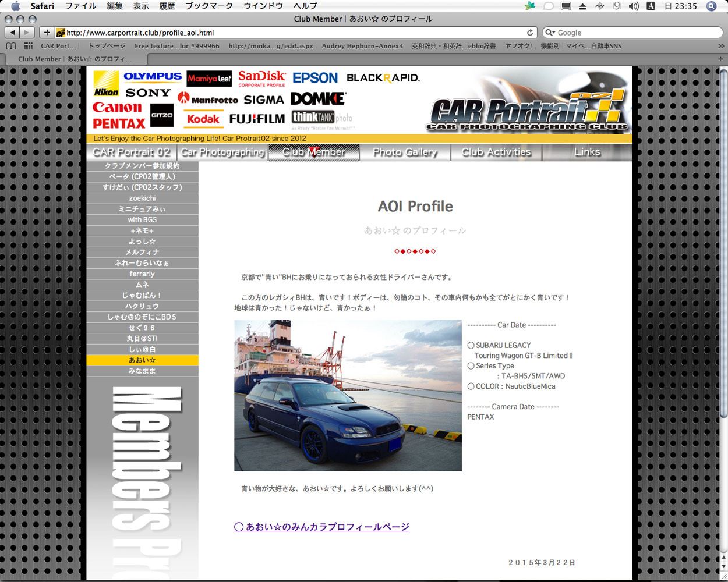Open the ハクリュウ member profile
The image size is (728, 582).
pos(142,306)
